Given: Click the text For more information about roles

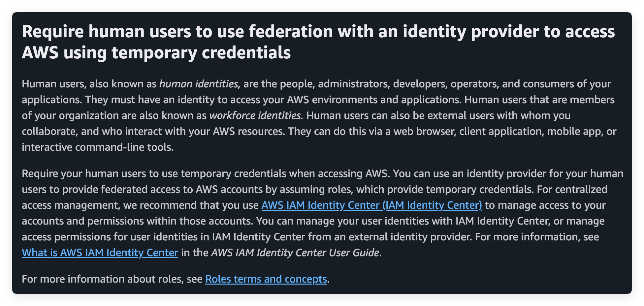Looking at the screenshot, I should [112, 279].
